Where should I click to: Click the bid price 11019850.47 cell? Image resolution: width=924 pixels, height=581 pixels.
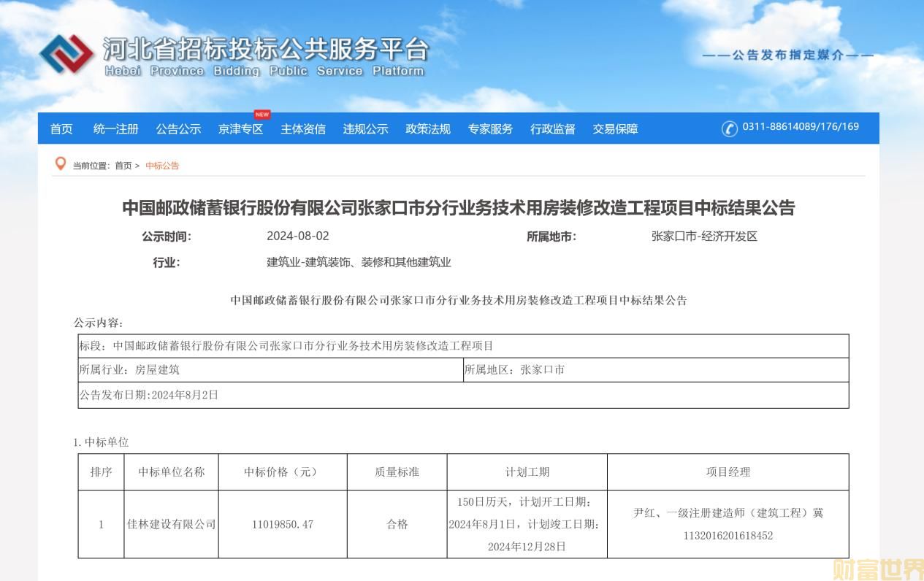point(283,524)
